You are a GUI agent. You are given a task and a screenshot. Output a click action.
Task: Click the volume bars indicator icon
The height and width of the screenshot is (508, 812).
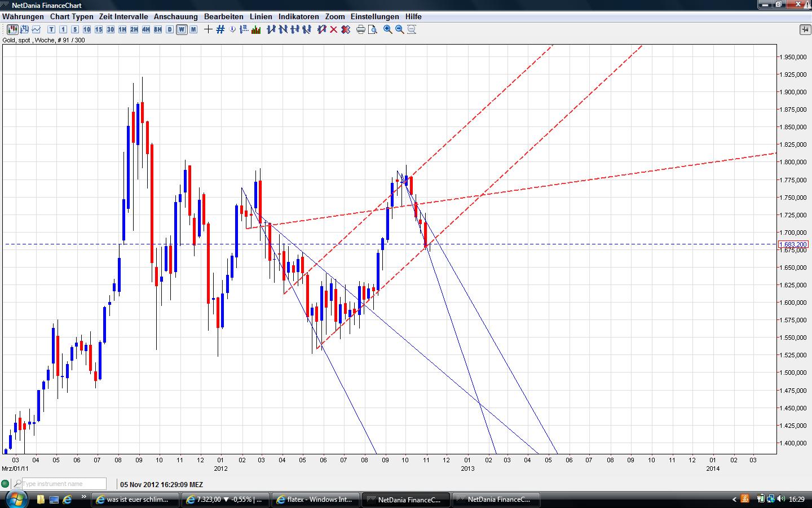coord(256,29)
